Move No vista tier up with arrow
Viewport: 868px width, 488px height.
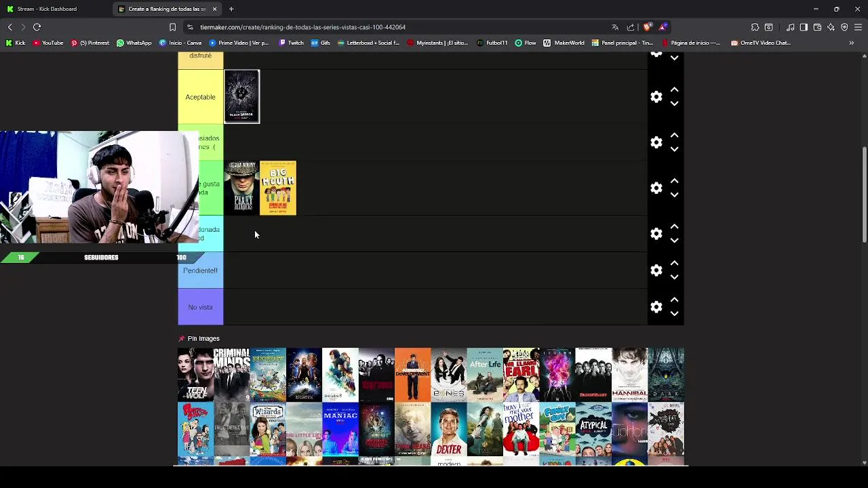(674, 300)
